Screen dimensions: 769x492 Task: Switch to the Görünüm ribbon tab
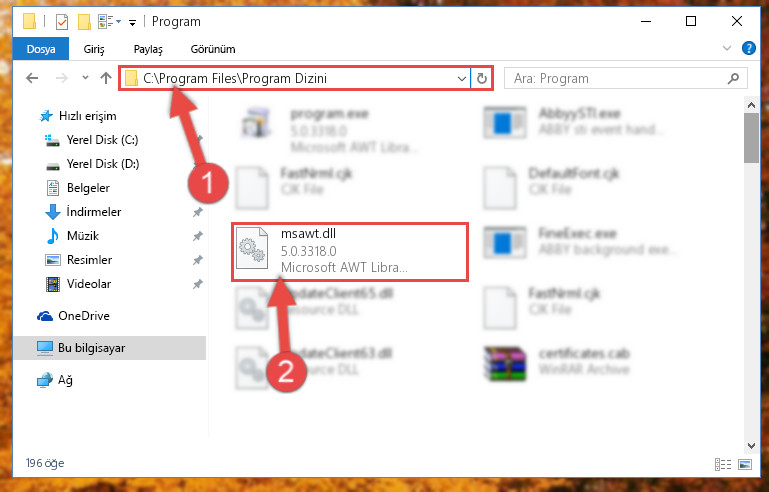(213, 49)
